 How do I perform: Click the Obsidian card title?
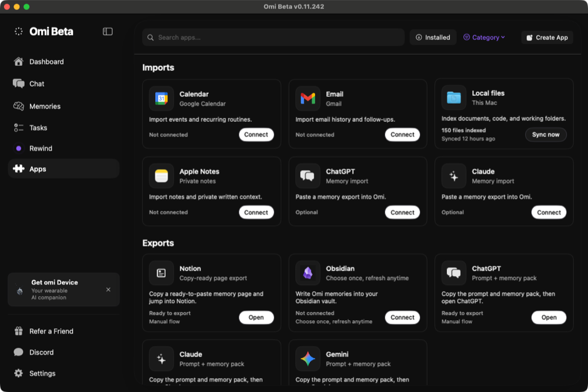tap(340, 268)
